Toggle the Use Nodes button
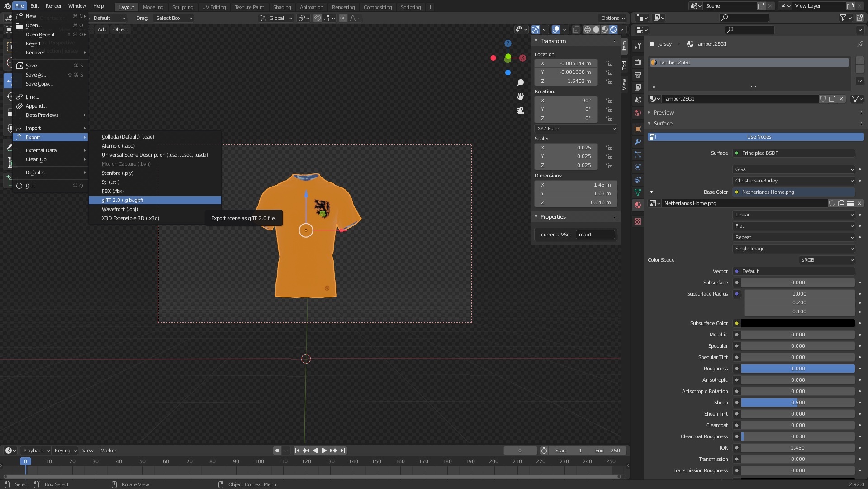The width and height of the screenshot is (868, 489). pos(759,137)
